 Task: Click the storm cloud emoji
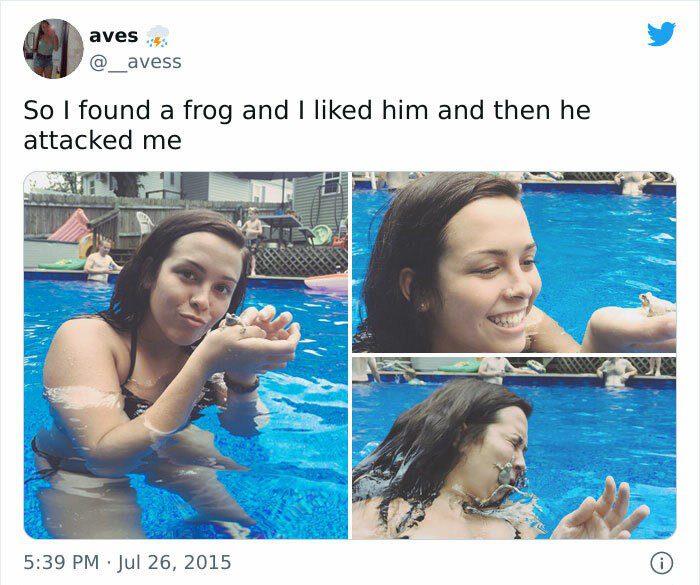coord(158,36)
